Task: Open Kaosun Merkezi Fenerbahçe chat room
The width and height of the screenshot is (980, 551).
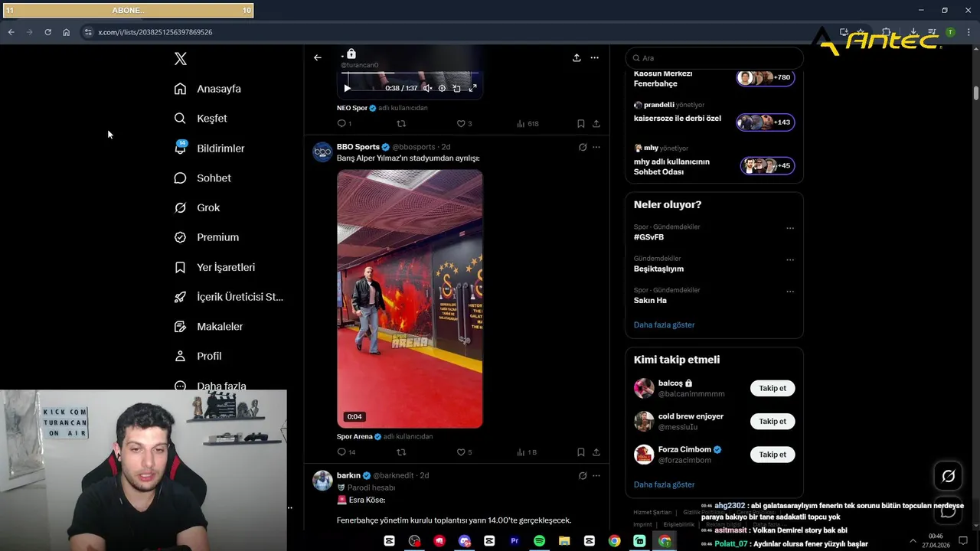Action: click(x=714, y=78)
